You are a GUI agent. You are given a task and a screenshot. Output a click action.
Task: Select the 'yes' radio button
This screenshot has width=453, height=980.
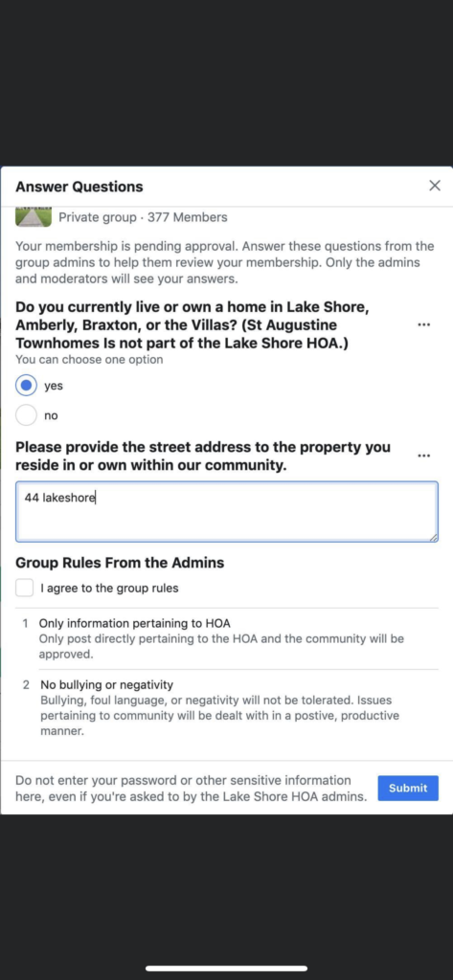click(26, 386)
